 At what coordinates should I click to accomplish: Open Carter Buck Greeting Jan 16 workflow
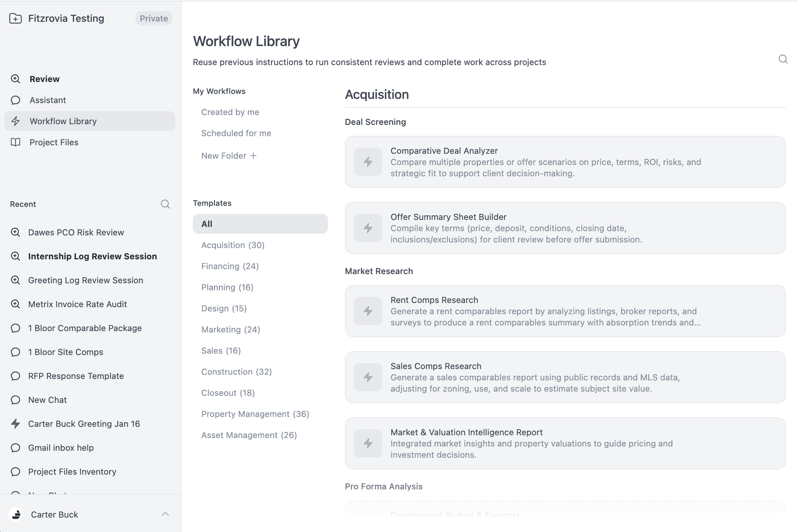coord(84,424)
